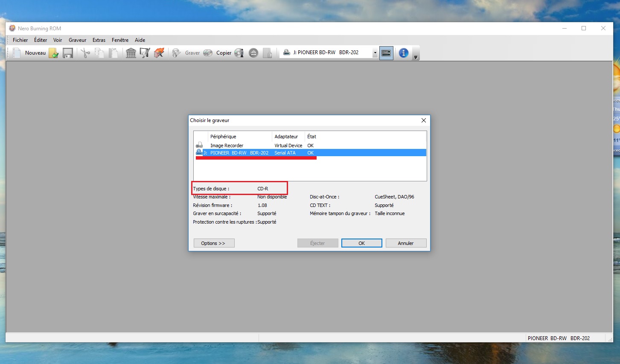The height and width of the screenshot is (364, 620).
Task: Open the Extras menu
Action: (x=99, y=40)
